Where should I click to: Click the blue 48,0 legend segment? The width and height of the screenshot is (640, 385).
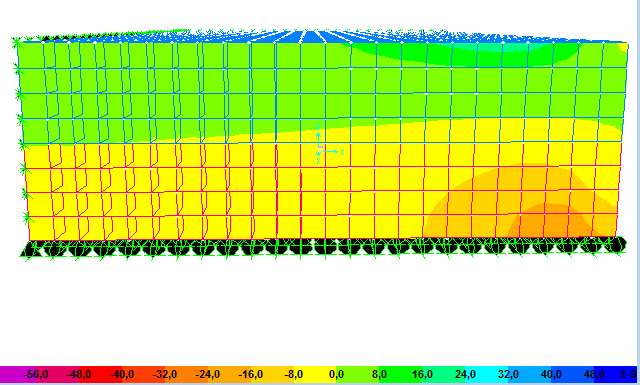(594, 374)
